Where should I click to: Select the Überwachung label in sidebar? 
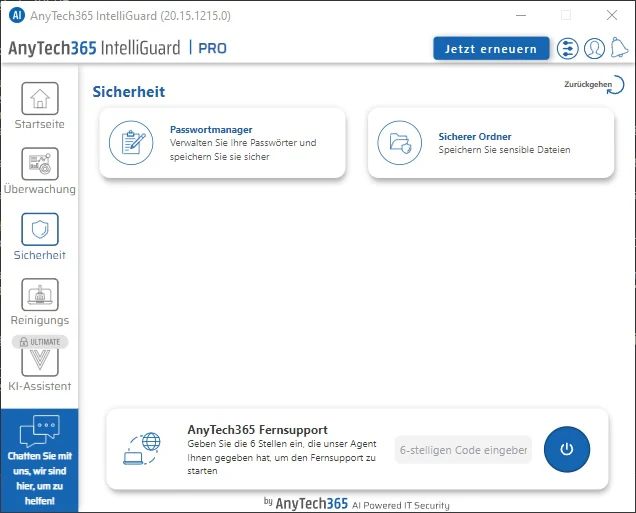(40, 189)
